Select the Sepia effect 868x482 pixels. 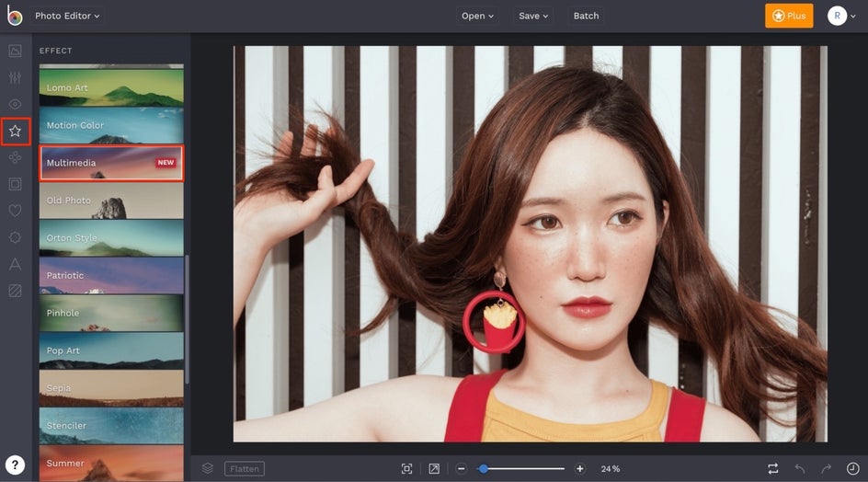[x=111, y=388]
